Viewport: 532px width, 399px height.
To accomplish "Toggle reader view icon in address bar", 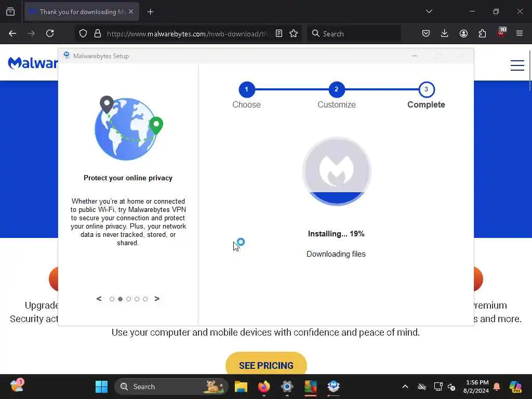I will [x=279, y=33].
